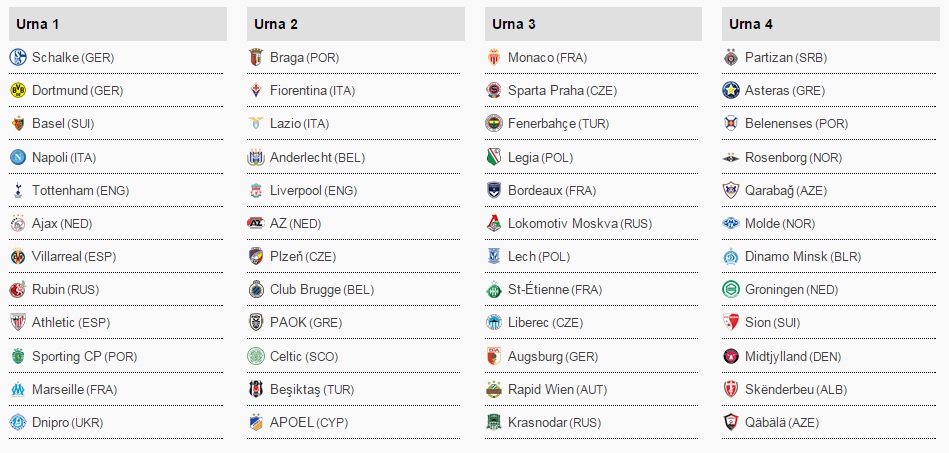
Task: Click the Dortmund yellow crest icon
Action: point(17,91)
